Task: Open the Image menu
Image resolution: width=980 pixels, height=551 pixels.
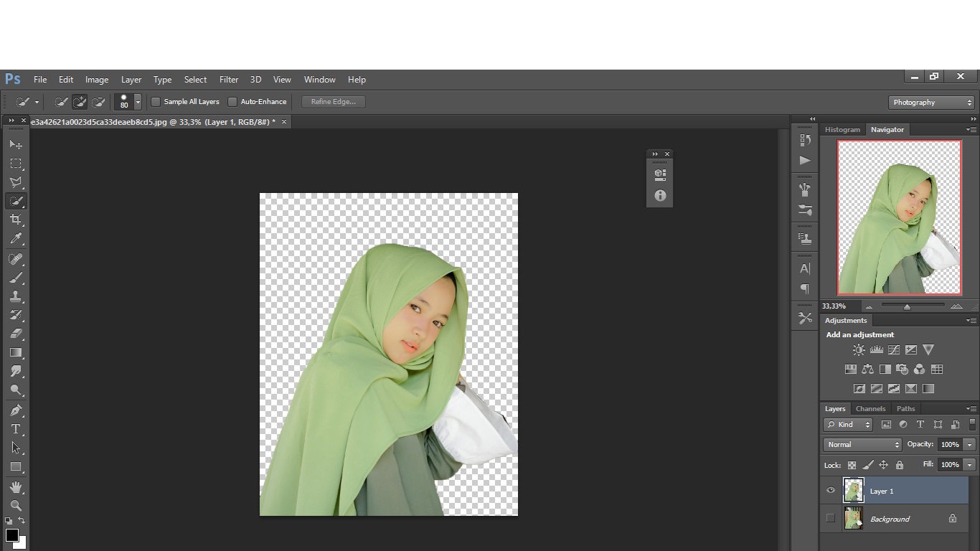Action: (x=97, y=80)
